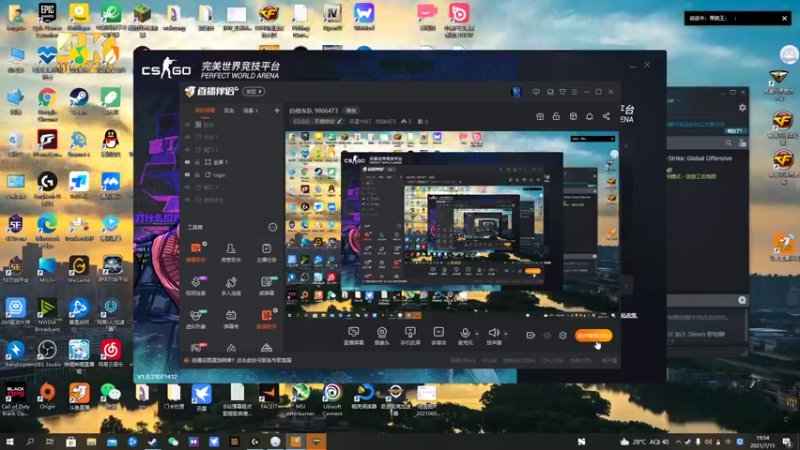The image size is (800, 450).
Task: Open the hamburger menu in the title bar
Action: tap(574, 92)
